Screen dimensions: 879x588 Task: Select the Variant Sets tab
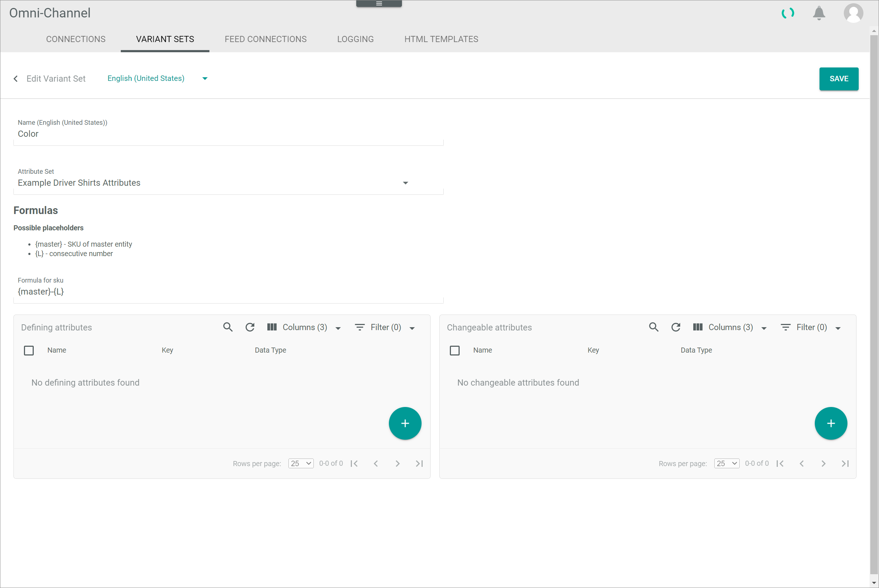tap(165, 39)
